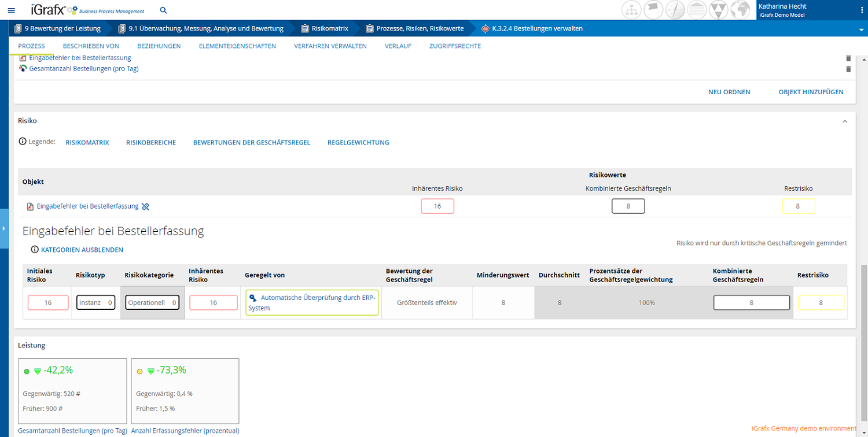Go to breadcrumb 9.1 Überwachung, Messung, Analyse
The height and width of the screenshot is (437, 868).
click(206, 28)
